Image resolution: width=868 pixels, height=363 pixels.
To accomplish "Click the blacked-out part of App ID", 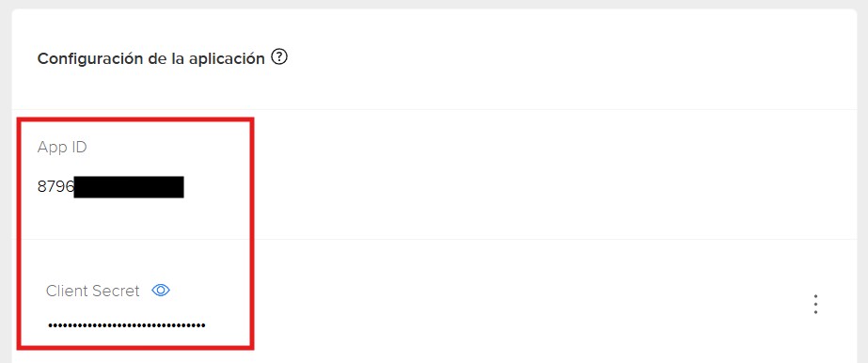I will 129,187.
